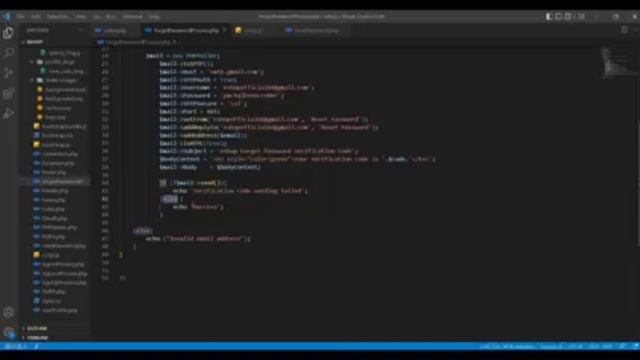Open the Accounts icon in activity bar
The height and width of the screenshot is (360, 640).
point(8,312)
